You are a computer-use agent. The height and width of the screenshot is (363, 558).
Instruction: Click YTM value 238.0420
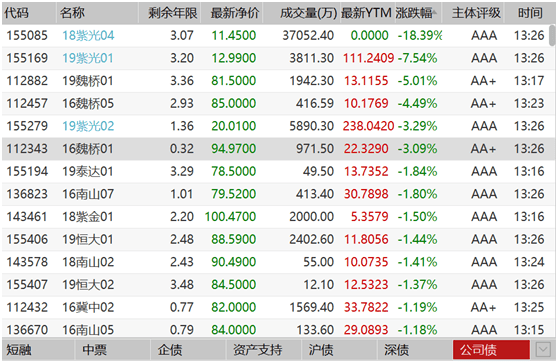pos(368,126)
